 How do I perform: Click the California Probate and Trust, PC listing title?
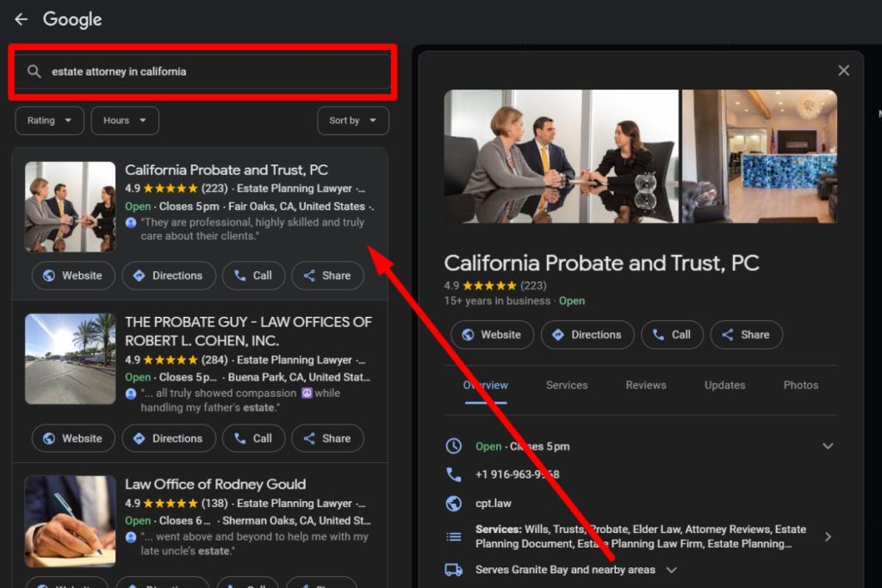click(x=227, y=170)
